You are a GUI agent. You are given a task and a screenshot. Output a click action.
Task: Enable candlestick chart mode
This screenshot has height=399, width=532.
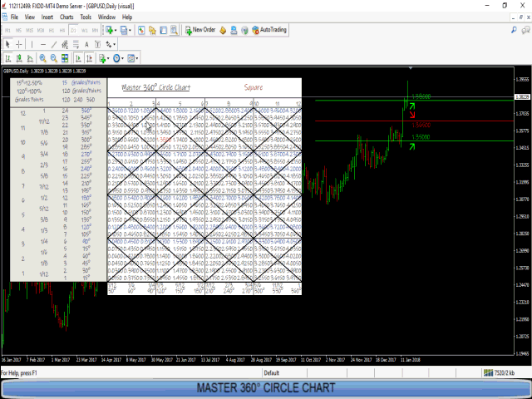(x=19, y=58)
